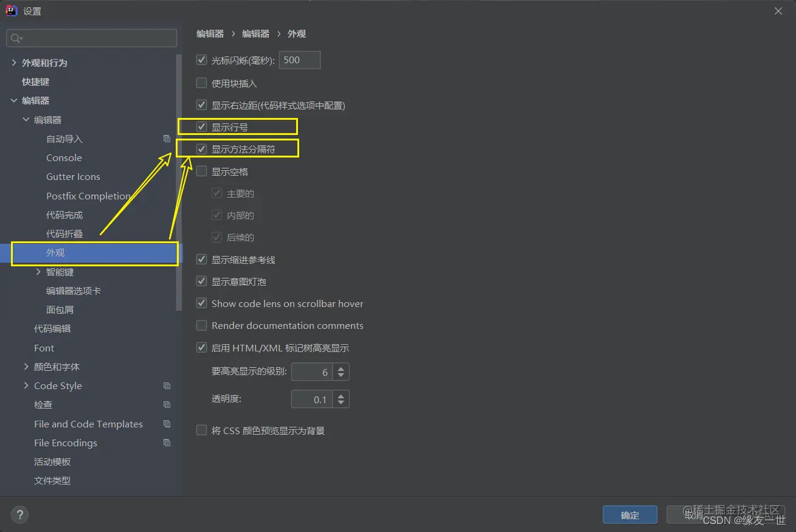Click 编辑器 in the breadcrumb path
This screenshot has height=532, width=796.
tap(209, 33)
